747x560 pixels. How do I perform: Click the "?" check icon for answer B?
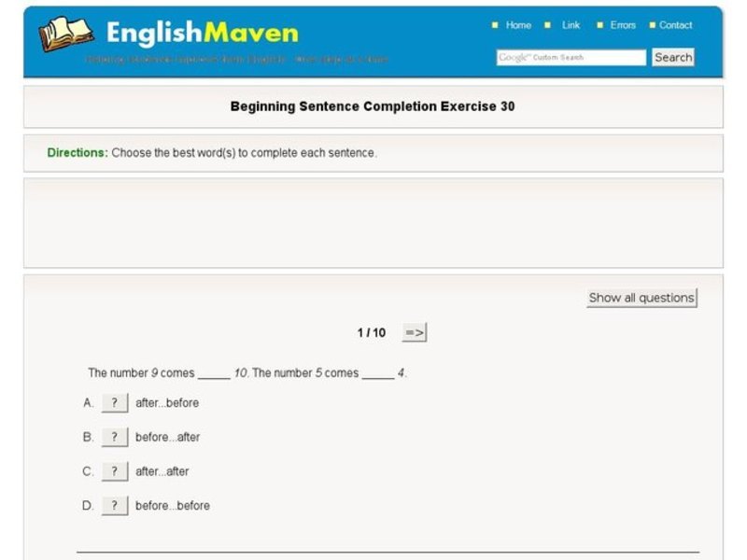pos(114,437)
